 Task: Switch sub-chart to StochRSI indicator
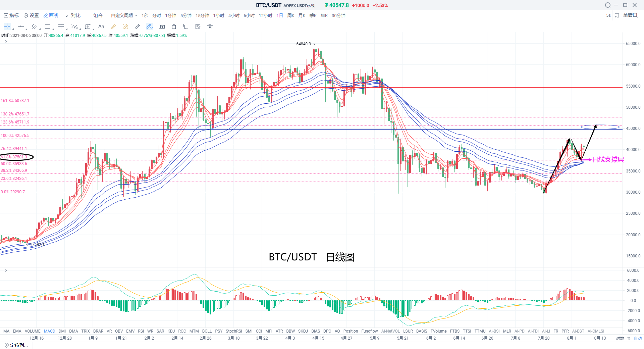coord(234,331)
